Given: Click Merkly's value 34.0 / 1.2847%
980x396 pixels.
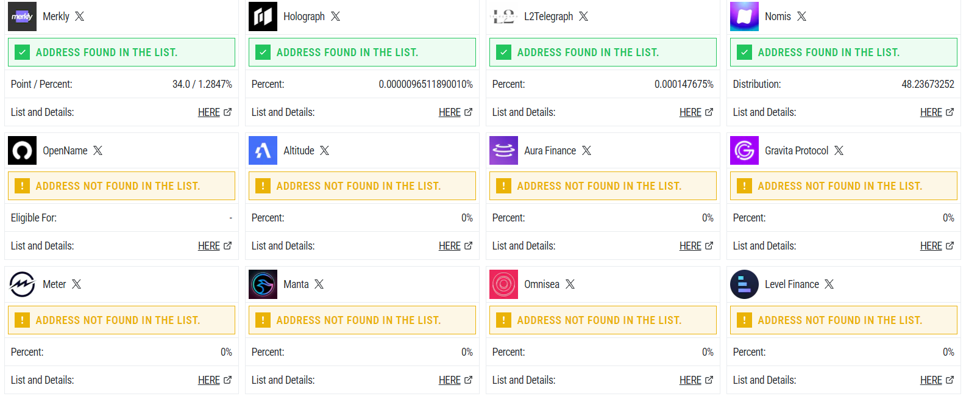Looking at the screenshot, I should click(202, 84).
